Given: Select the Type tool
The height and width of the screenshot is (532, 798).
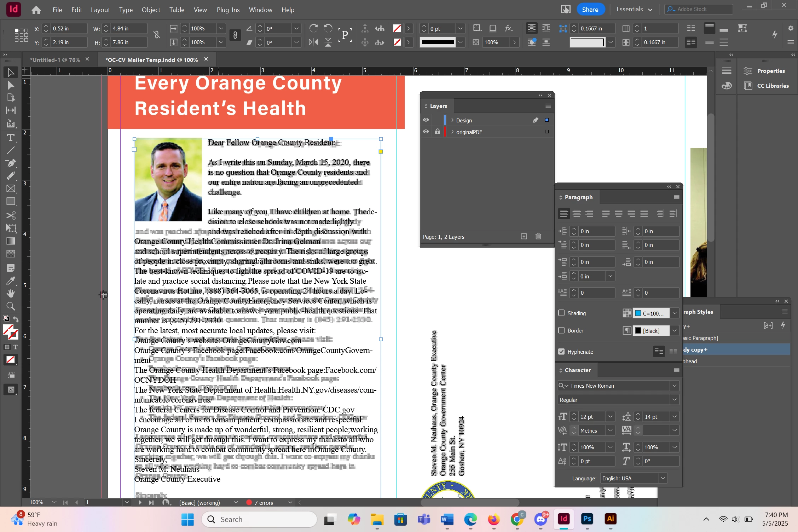Looking at the screenshot, I should click(11, 137).
